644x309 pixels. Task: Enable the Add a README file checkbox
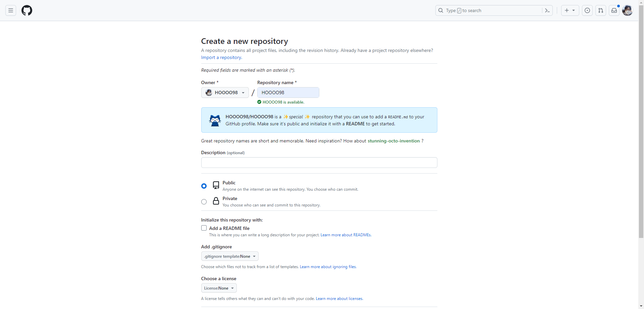[204, 228]
